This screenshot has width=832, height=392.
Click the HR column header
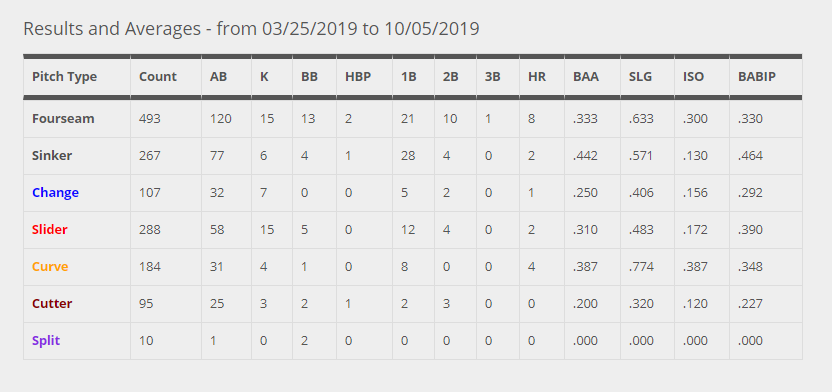[x=536, y=77]
